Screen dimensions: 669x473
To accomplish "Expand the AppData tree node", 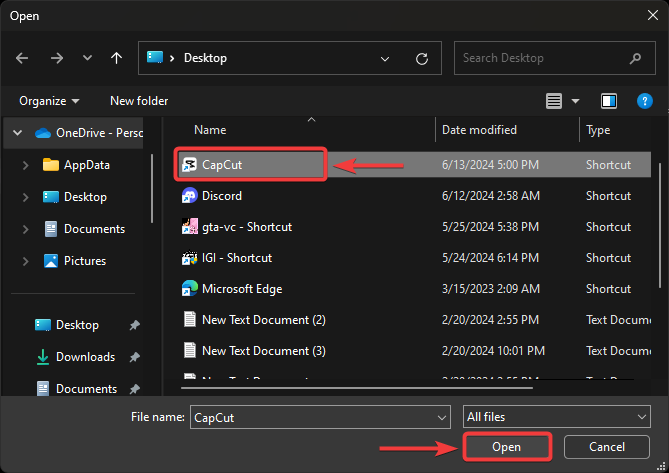I will tap(26, 165).
